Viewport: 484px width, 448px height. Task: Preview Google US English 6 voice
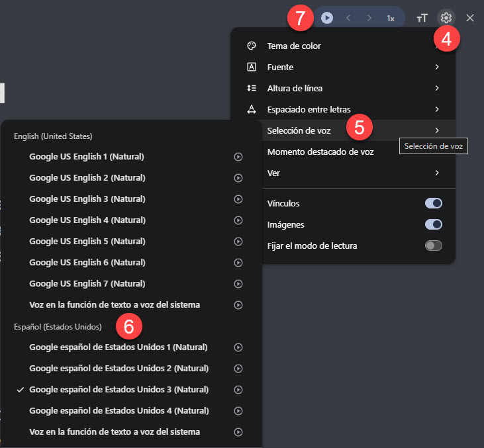[238, 263]
